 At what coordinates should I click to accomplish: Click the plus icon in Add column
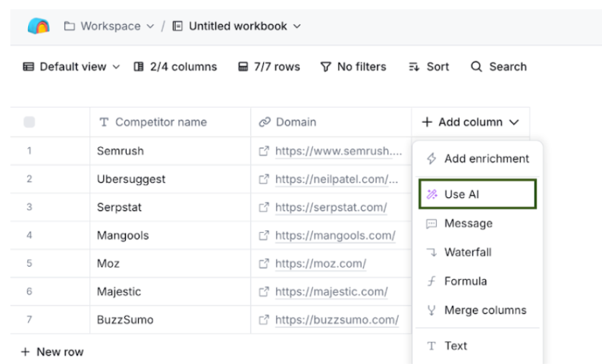coord(427,122)
